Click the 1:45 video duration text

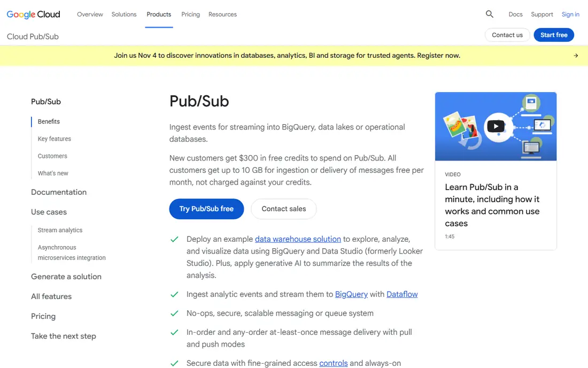[450, 237]
